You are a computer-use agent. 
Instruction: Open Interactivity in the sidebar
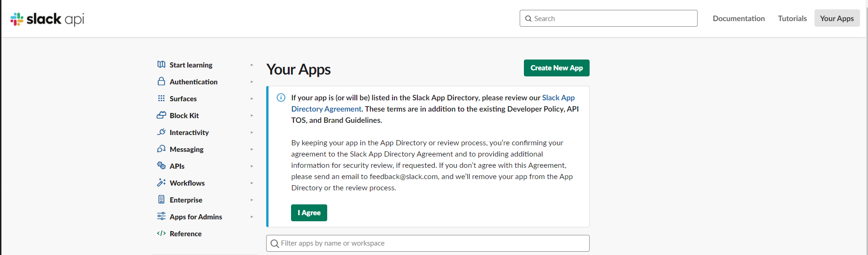tap(189, 133)
